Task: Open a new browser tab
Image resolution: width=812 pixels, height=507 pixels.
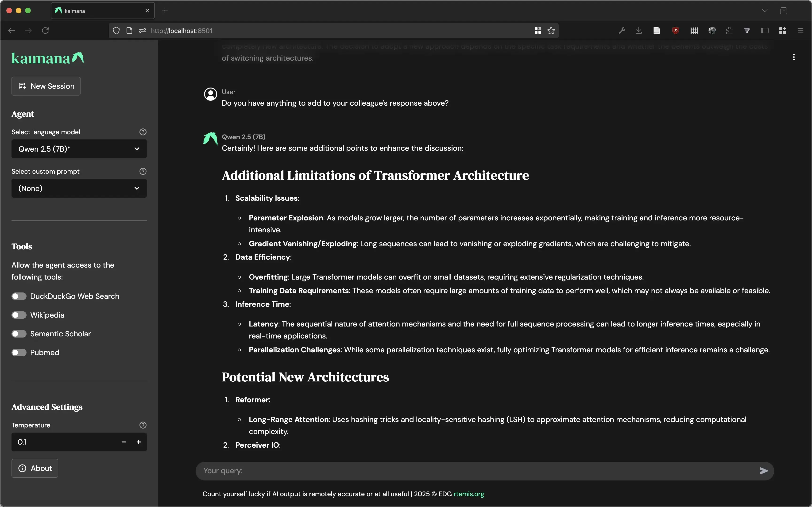Action: click(x=165, y=11)
